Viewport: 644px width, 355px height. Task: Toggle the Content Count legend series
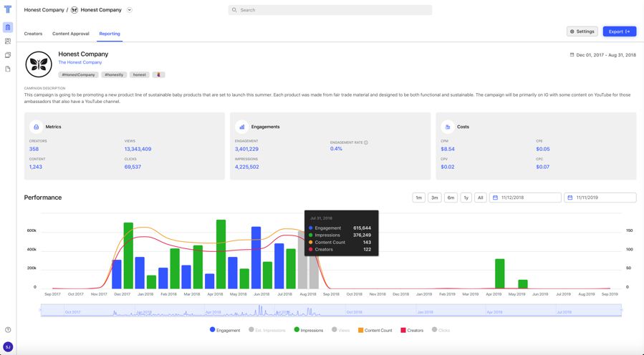[x=375, y=330]
